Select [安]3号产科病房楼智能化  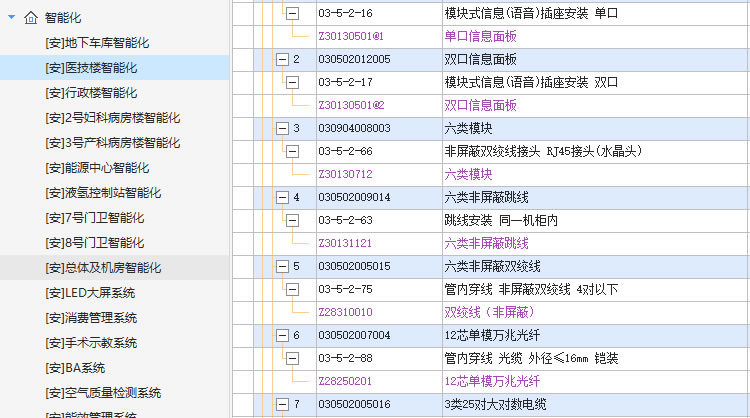point(113,143)
